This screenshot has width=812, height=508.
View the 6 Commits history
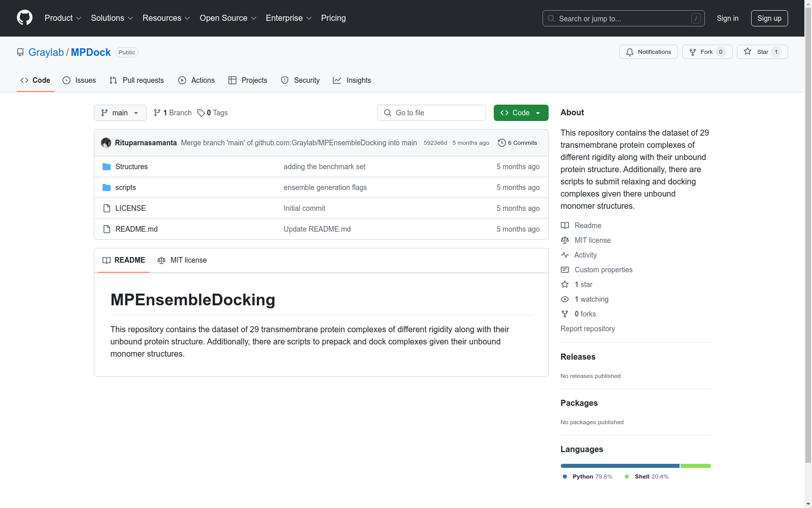(x=518, y=143)
